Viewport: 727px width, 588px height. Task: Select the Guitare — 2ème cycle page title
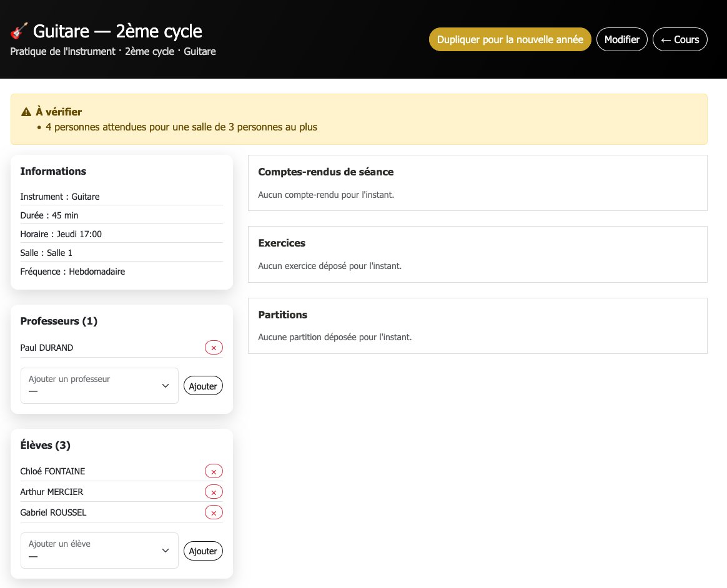point(117,31)
